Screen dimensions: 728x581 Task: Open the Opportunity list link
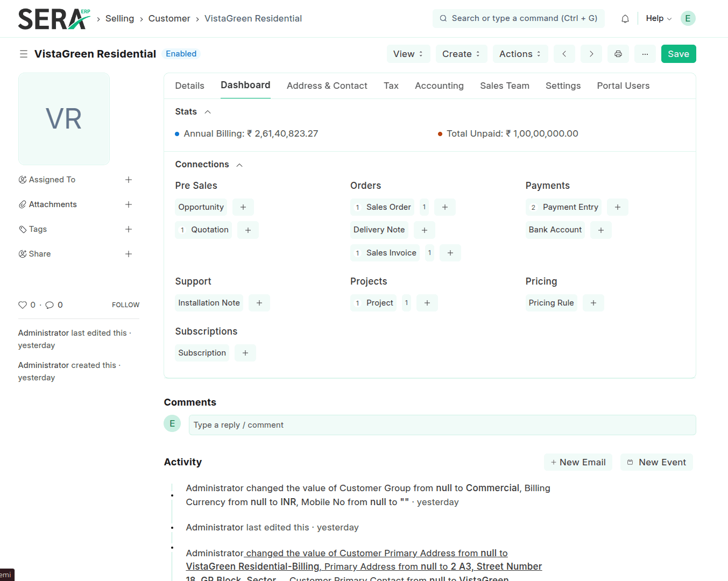[201, 207]
